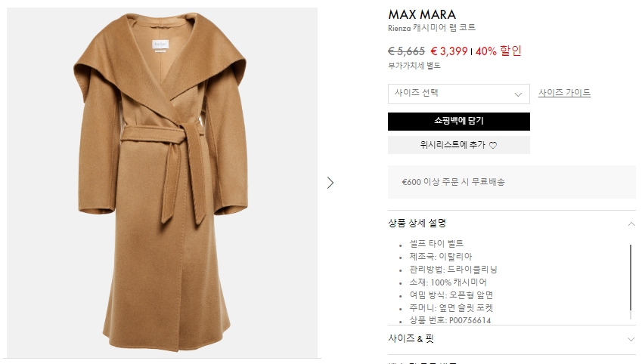Click the product number P00756614 line
The width and height of the screenshot is (642, 364).
450,320
